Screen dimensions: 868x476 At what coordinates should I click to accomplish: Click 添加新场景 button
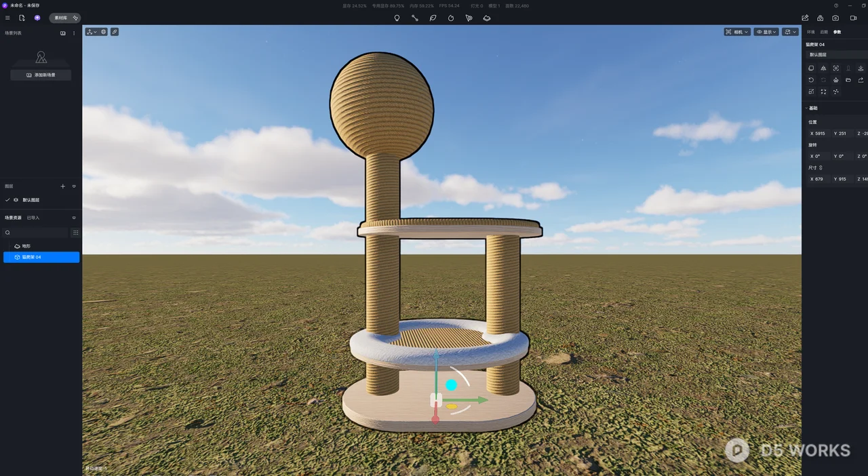coord(41,75)
